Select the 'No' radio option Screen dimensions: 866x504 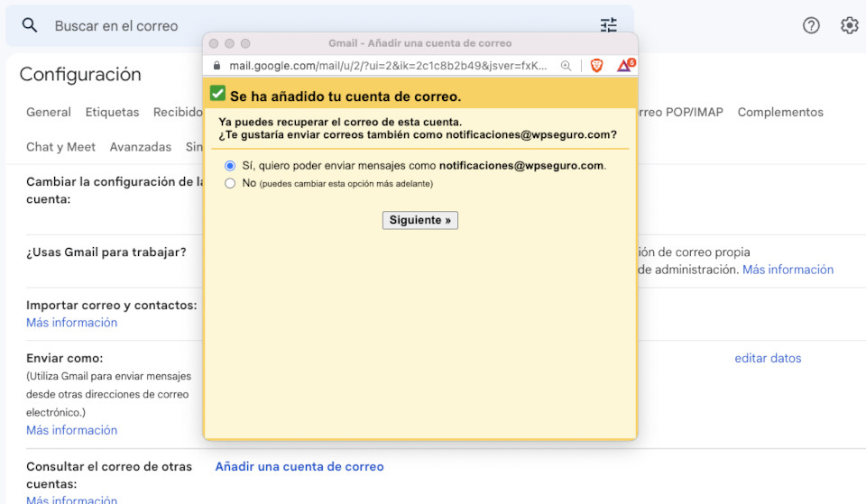pyautogui.click(x=230, y=183)
